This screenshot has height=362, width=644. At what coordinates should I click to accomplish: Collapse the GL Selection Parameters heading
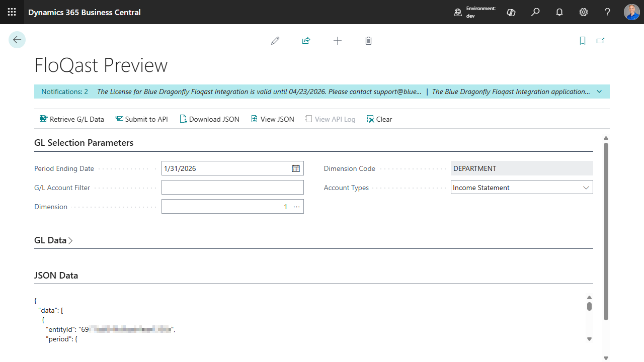click(x=84, y=143)
